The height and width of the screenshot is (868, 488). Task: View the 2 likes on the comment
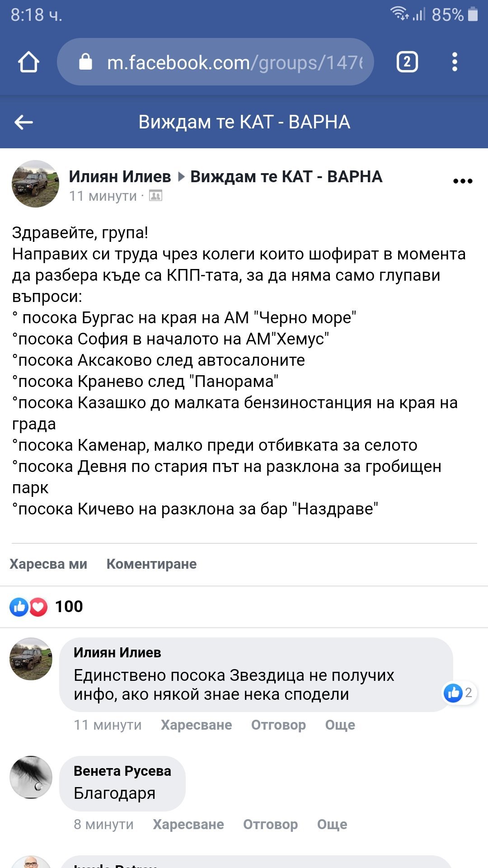pos(459,693)
